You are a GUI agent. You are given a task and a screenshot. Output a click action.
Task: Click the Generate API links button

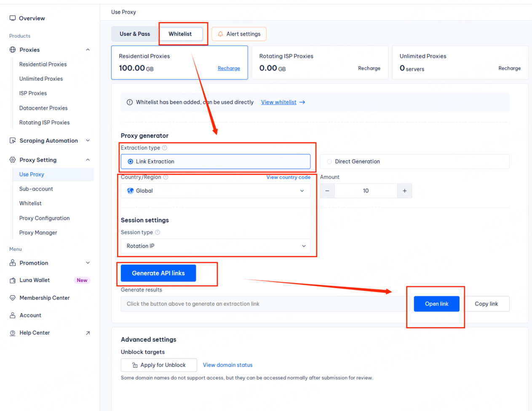pos(158,273)
